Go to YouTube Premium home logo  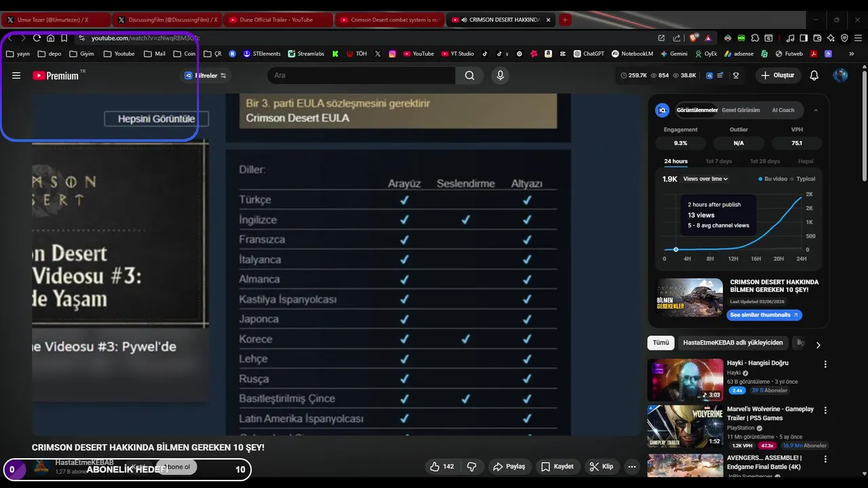[56, 76]
